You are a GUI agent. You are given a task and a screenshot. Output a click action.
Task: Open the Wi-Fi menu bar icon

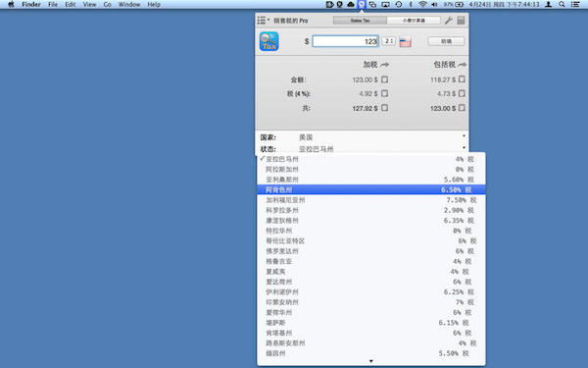coord(422,5)
